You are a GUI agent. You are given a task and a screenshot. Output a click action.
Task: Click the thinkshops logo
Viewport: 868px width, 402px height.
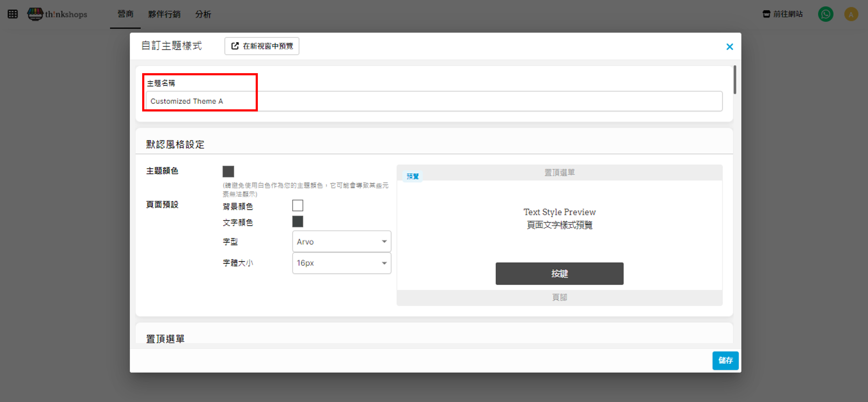pos(57,14)
